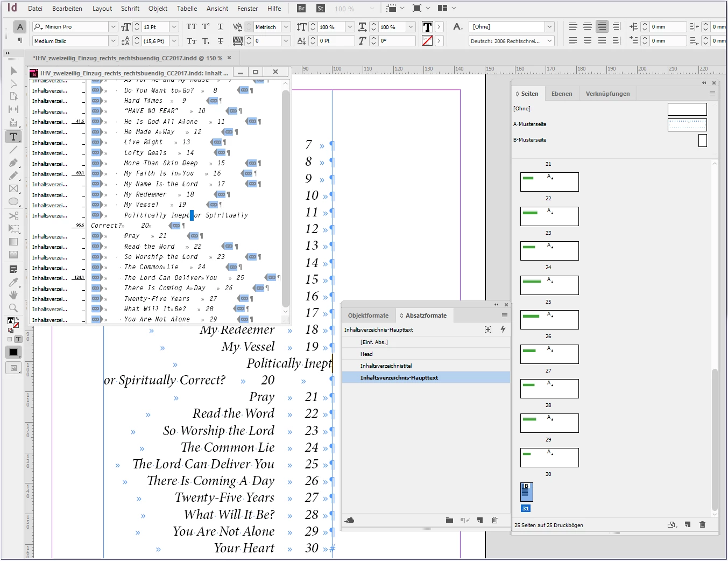Toggle character formatting controls A button
Viewport: 728px width, 561px height.
click(20, 27)
